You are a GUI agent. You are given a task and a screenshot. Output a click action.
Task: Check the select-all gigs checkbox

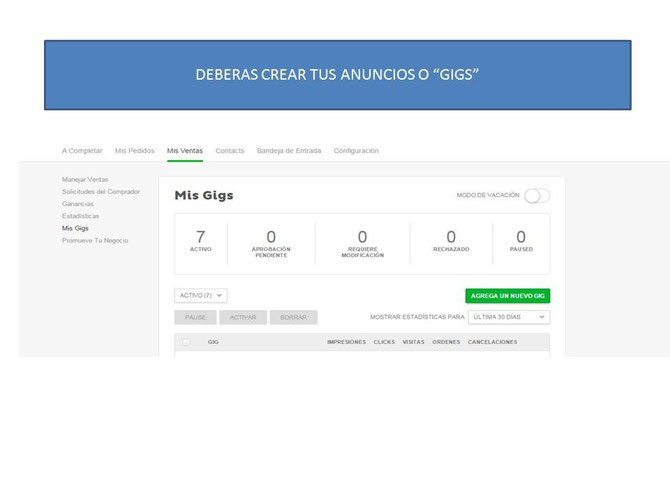tap(186, 342)
